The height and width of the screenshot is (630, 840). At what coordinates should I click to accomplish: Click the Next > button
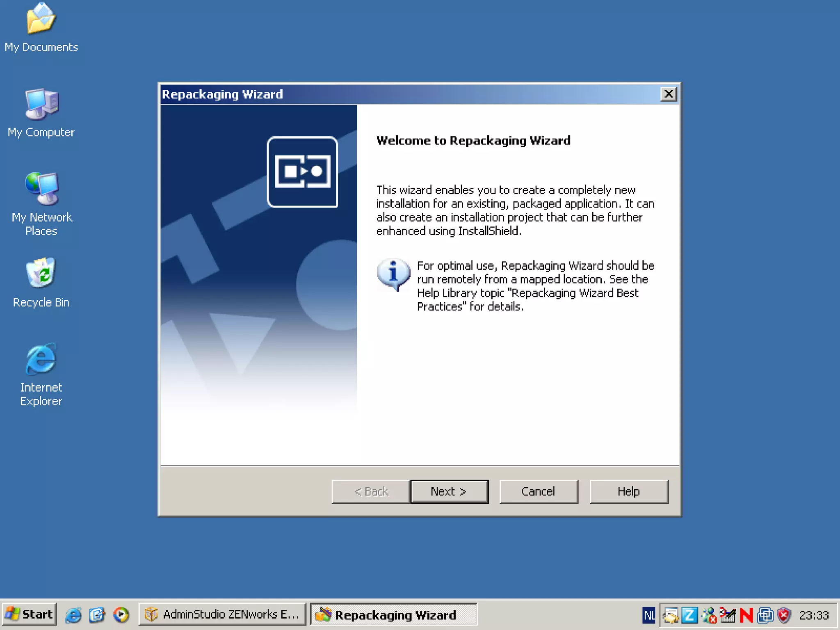tap(449, 491)
